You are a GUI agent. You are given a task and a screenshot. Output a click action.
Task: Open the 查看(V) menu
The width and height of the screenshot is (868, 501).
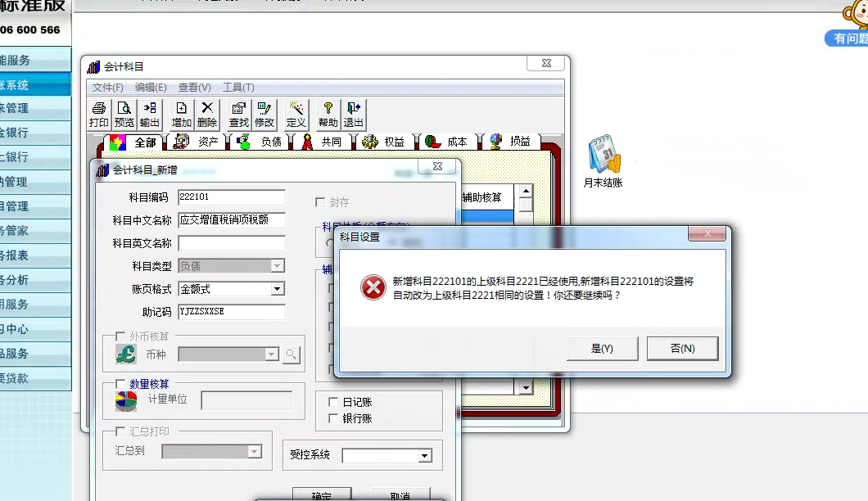click(194, 88)
